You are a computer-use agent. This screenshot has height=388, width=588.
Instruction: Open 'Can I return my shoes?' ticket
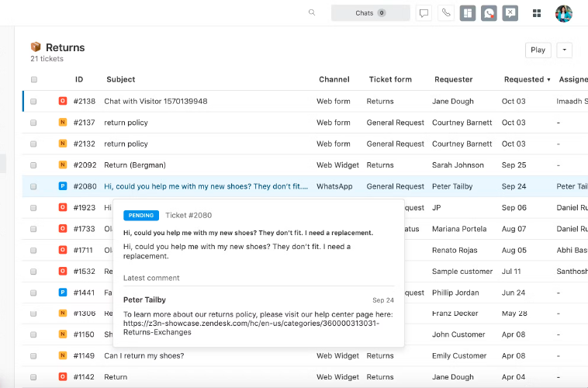tap(144, 355)
